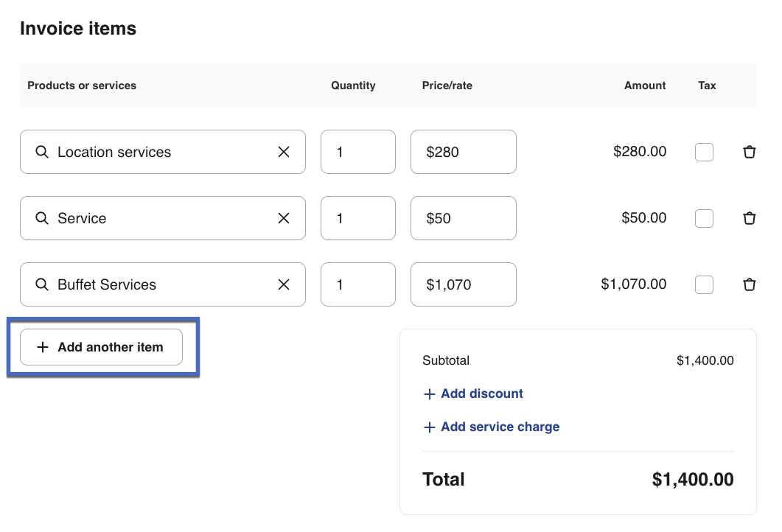Click search icon in Location services field
Screen dimensions: 782x532
[x=42, y=153]
